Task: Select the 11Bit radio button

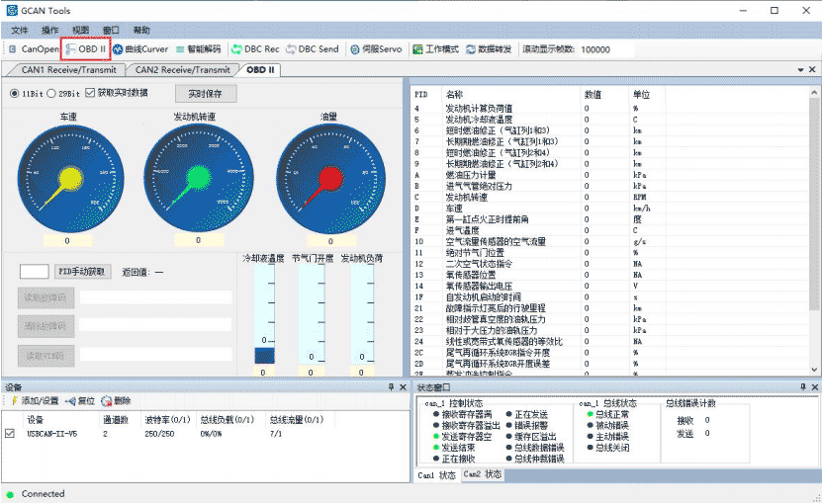Action: point(14,93)
